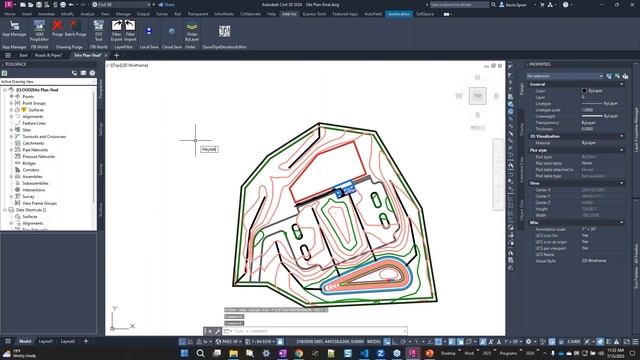This screenshot has width=640, height=360.
Task: Switch to the Analyze ribbon tab
Action: (x=87, y=14)
